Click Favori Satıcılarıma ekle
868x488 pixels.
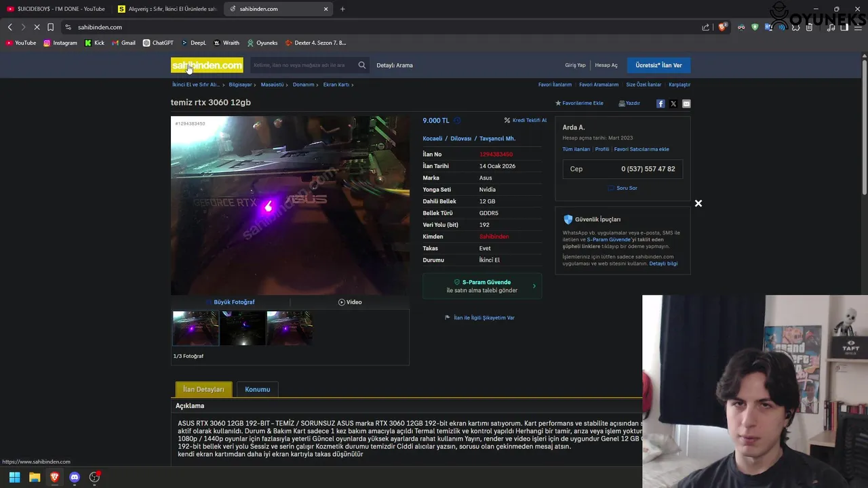pyautogui.click(x=642, y=149)
